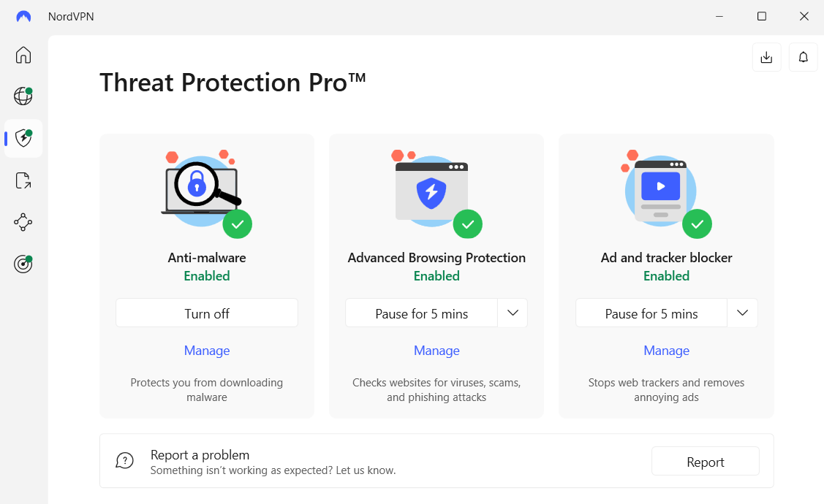Open the notifications bell
The image size is (824, 504).
click(x=803, y=57)
